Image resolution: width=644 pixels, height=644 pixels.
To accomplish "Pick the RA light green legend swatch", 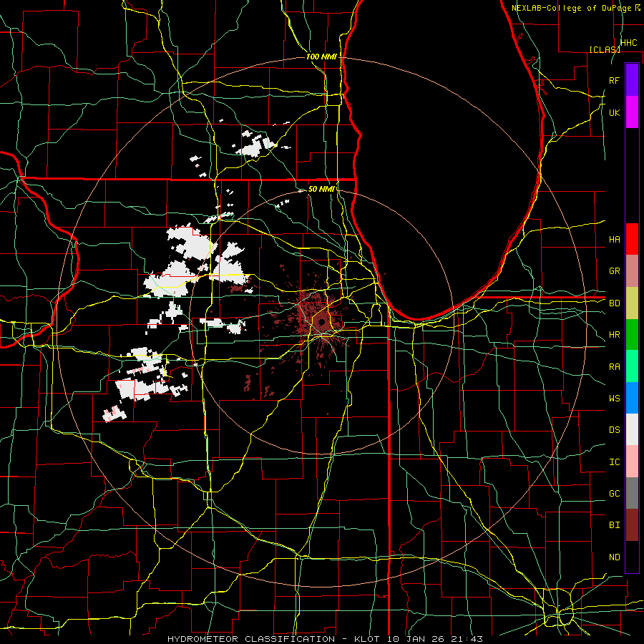I will coord(632,366).
